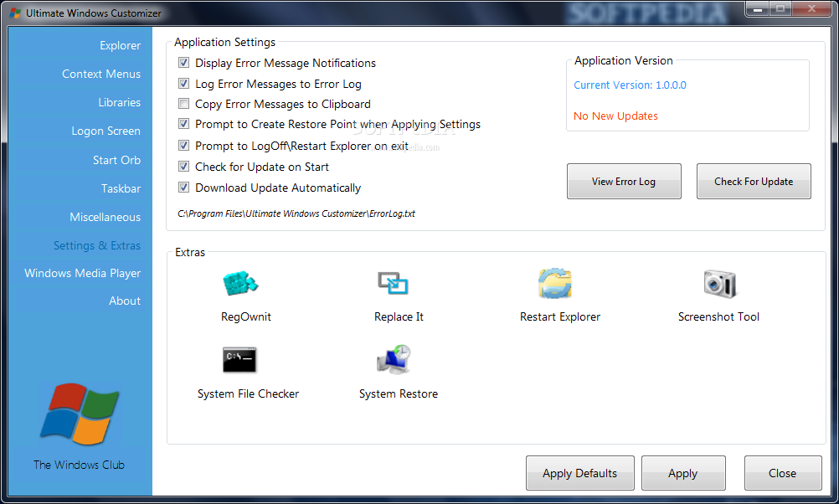The width and height of the screenshot is (839, 504).
Task: Click the No New Updates status text
Action: pos(616,116)
